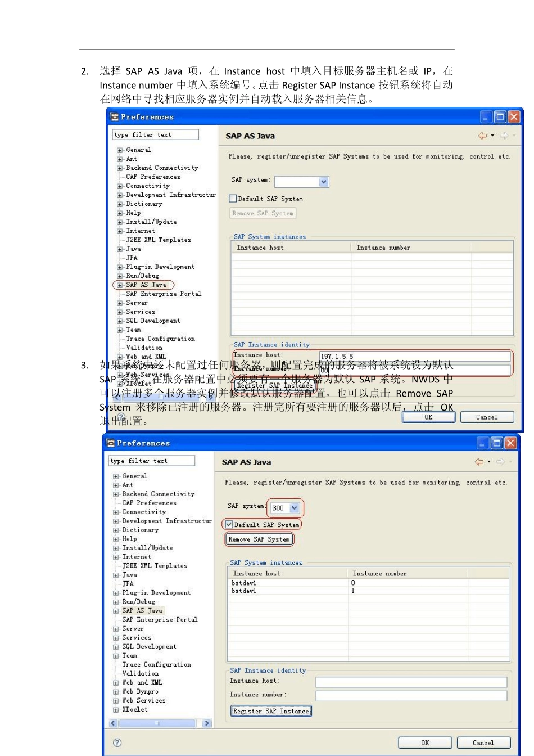The width and height of the screenshot is (534, 756).
Task: Click the help question-mark icon in lower dialog
Action: [x=117, y=742]
